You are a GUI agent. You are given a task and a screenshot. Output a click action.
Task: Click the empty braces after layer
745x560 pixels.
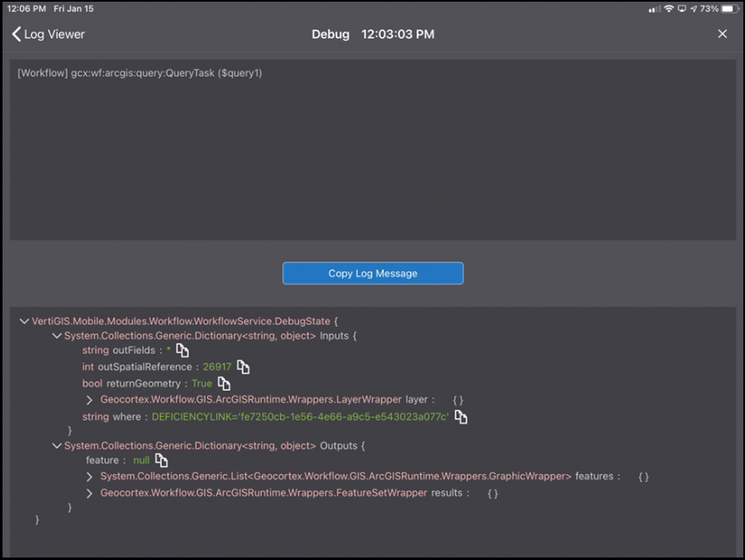tap(458, 400)
